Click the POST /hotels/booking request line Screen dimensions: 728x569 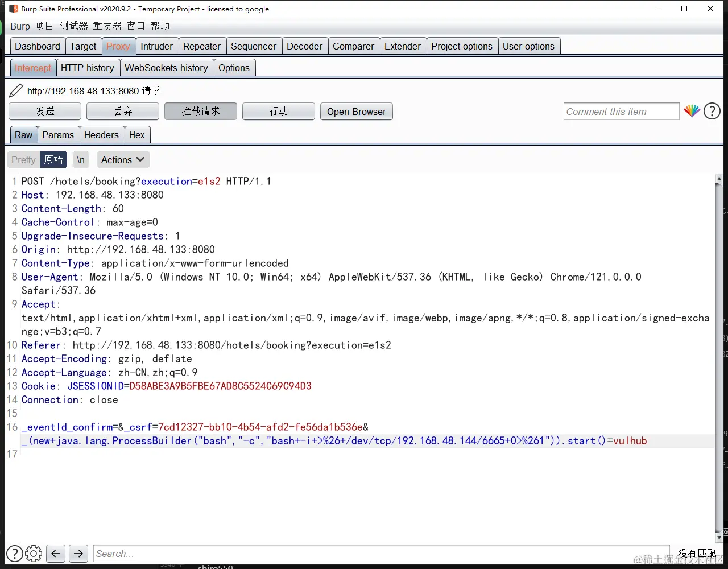coord(146,181)
